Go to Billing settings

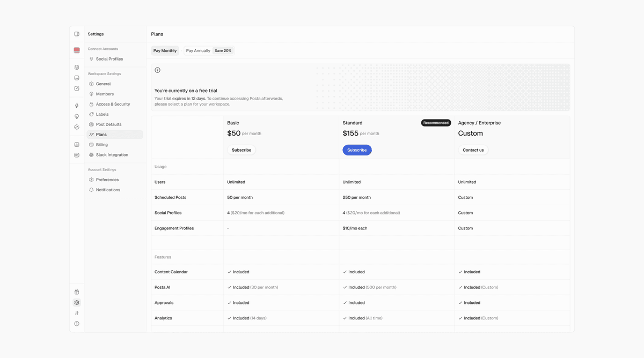click(x=102, y=145)
